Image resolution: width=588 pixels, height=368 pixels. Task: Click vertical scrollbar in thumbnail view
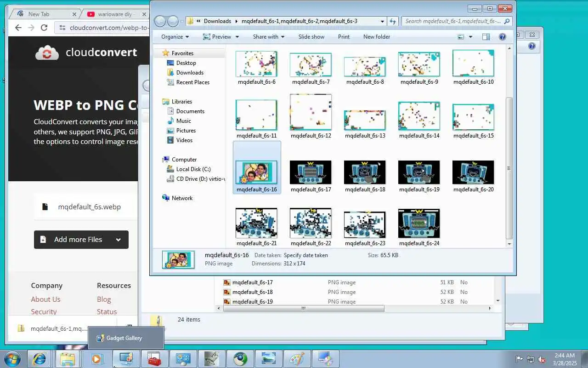tap(509, 168)
